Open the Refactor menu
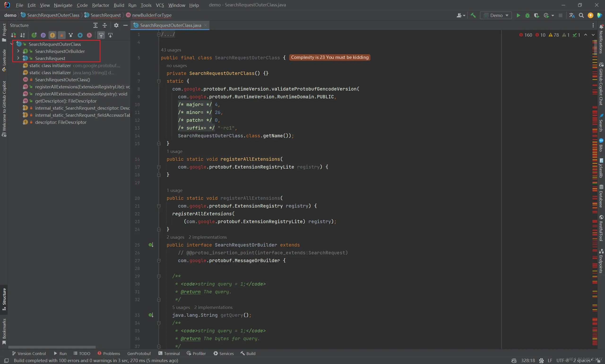 coord(100,5)
